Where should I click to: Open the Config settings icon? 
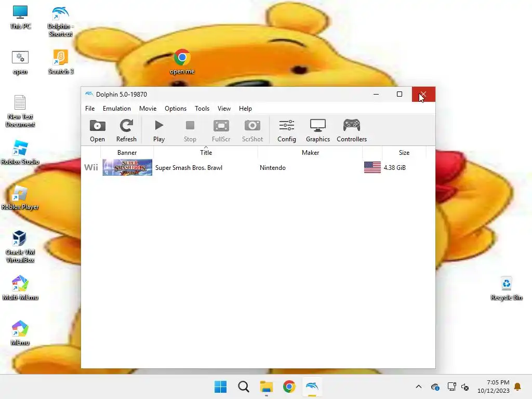(287, 130)
